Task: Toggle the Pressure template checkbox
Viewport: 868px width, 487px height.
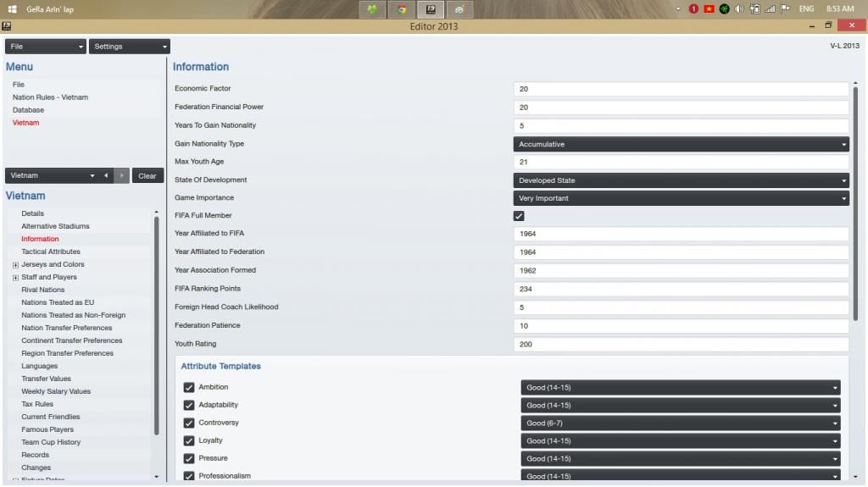Action: pyautogui.click(x=189, y=458)
